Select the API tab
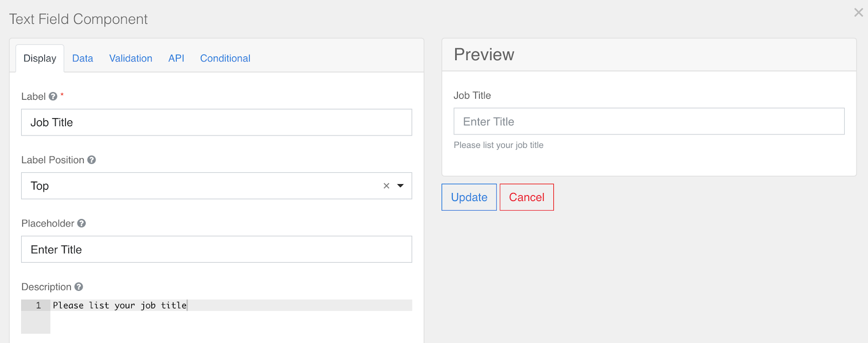 point(176,59)
